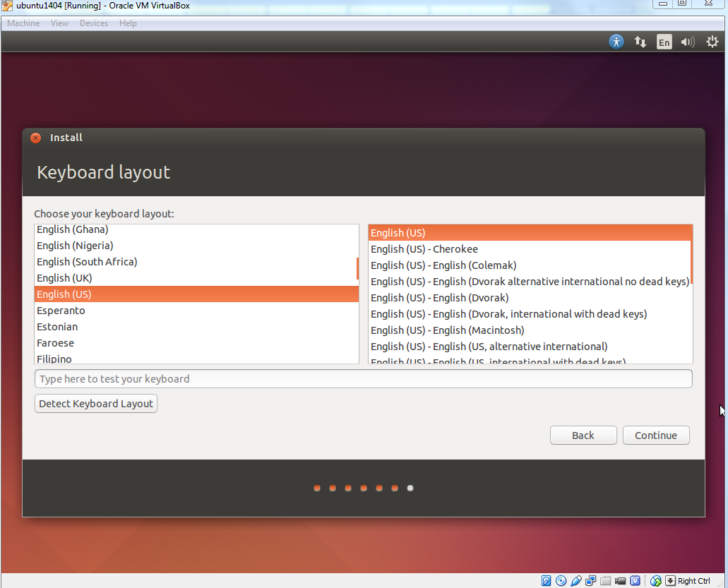Click the shared folders status icon
This screenshot has width=728, height=588.
(605, 580)
